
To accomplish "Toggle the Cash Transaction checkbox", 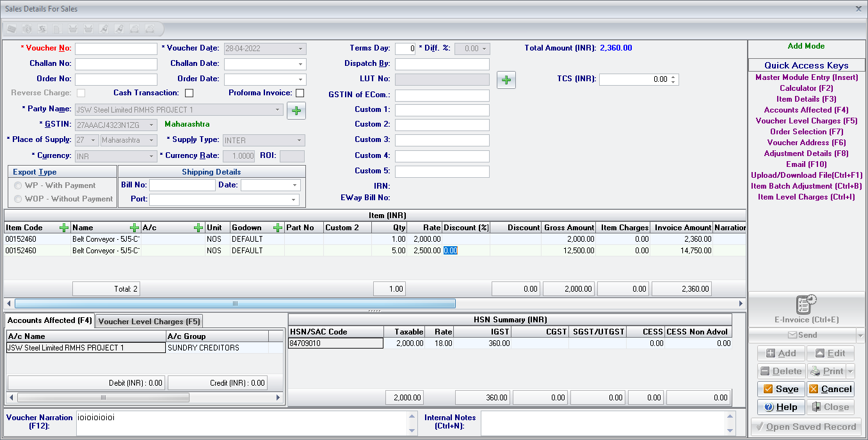I will point(189,93).
